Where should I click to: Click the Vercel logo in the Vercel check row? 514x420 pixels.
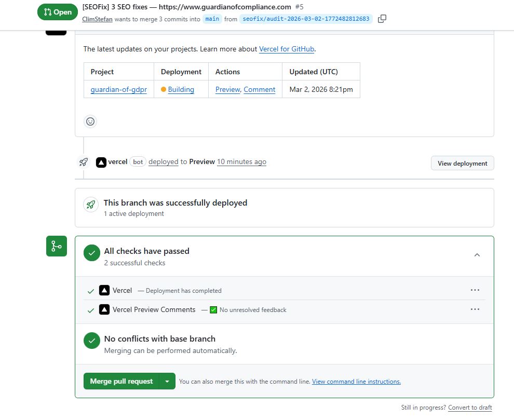[x=104, y=291]
